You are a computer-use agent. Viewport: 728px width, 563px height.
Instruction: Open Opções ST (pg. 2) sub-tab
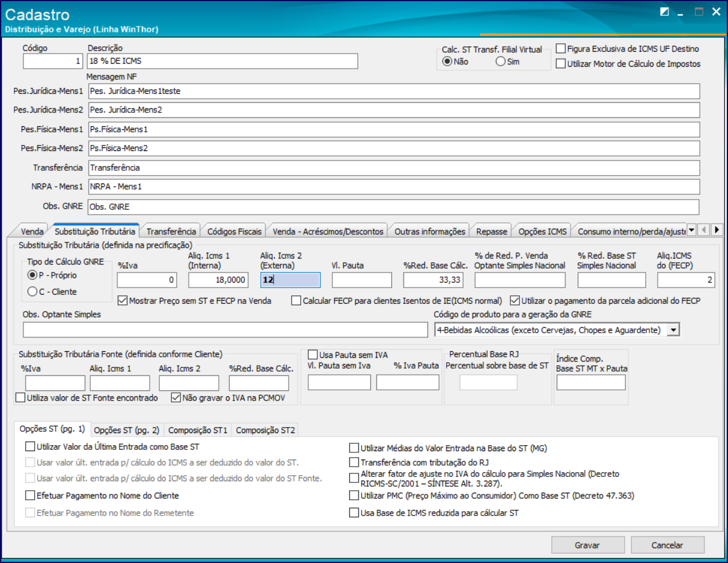(127, 430)
